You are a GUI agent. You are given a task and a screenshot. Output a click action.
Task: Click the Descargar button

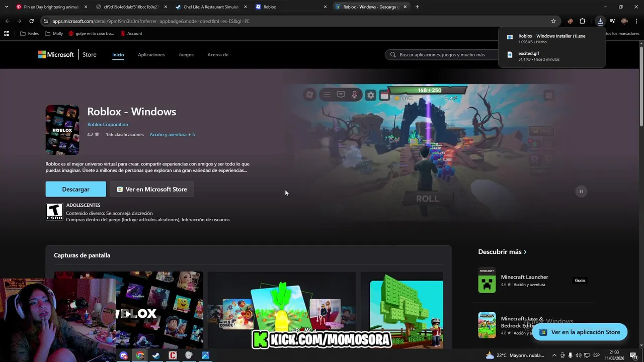coord(75,189)
